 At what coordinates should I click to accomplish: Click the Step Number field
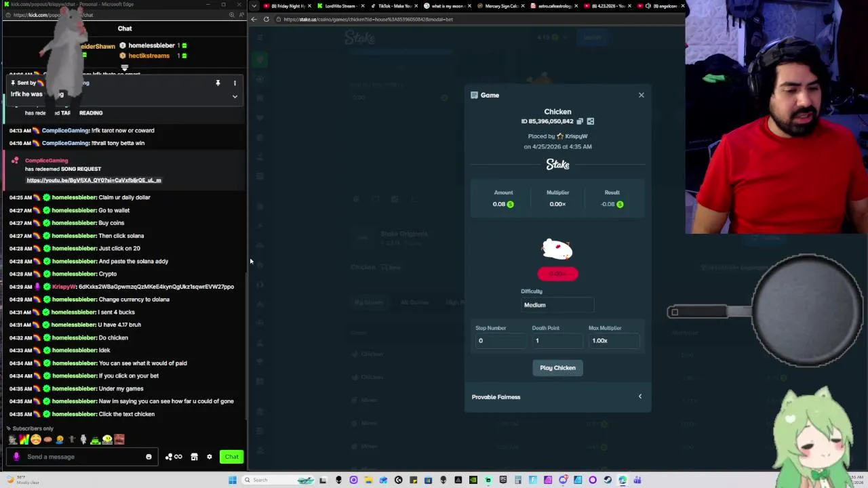point(500,340)
